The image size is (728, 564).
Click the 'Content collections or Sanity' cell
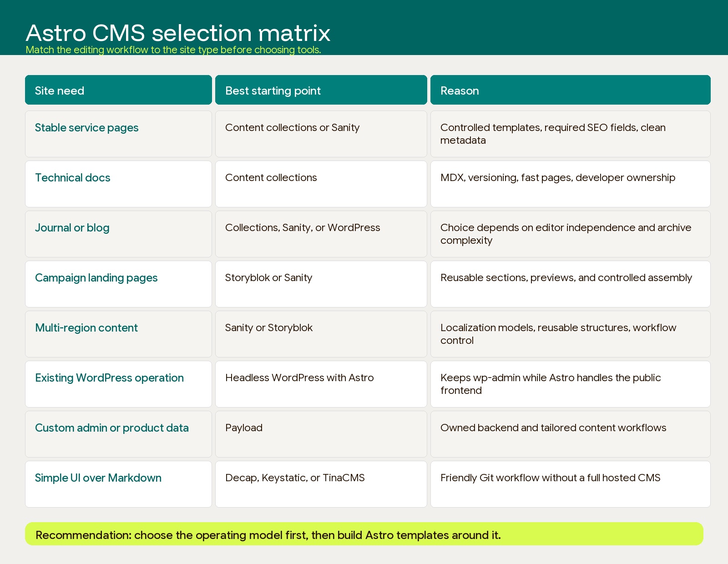(321, 134)
